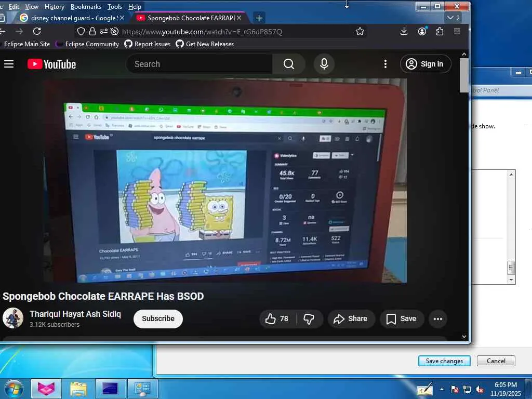Open the Bookmarks menu
This screenshot has height=399, width=532.
tap(86, 6)
